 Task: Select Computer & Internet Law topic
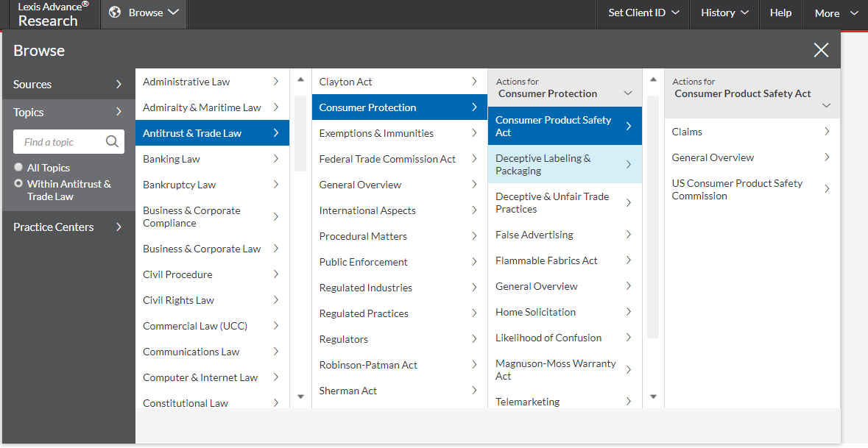pyautogui.click(x=212, y=378)
